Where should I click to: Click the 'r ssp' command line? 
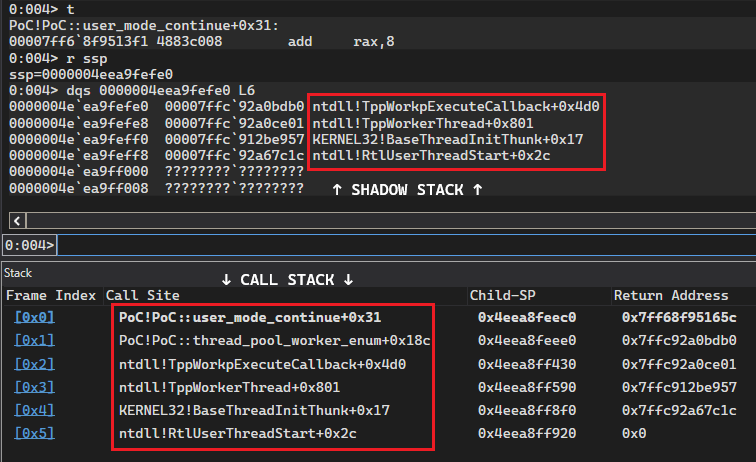[58, 59]
